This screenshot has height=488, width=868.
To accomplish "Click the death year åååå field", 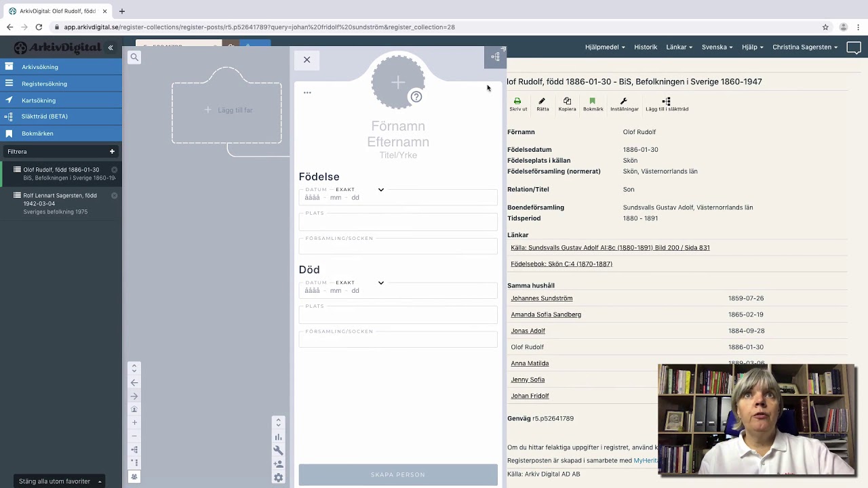I will [312, 290].
